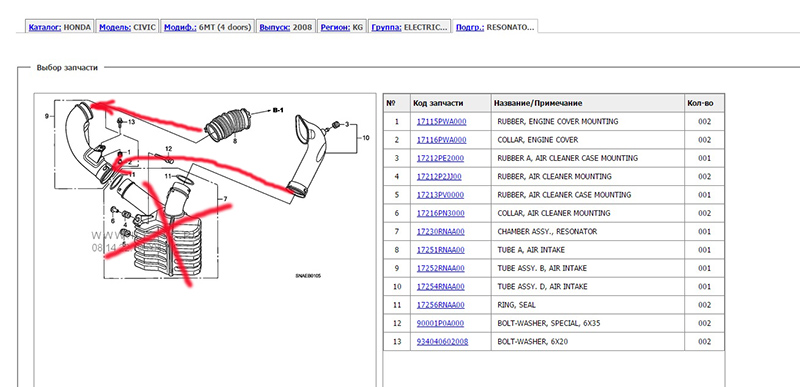This screenshot has height=387, width=800.
Task: Select the Подгр.: RESONATO tab
Action: [x=495, y=27]
